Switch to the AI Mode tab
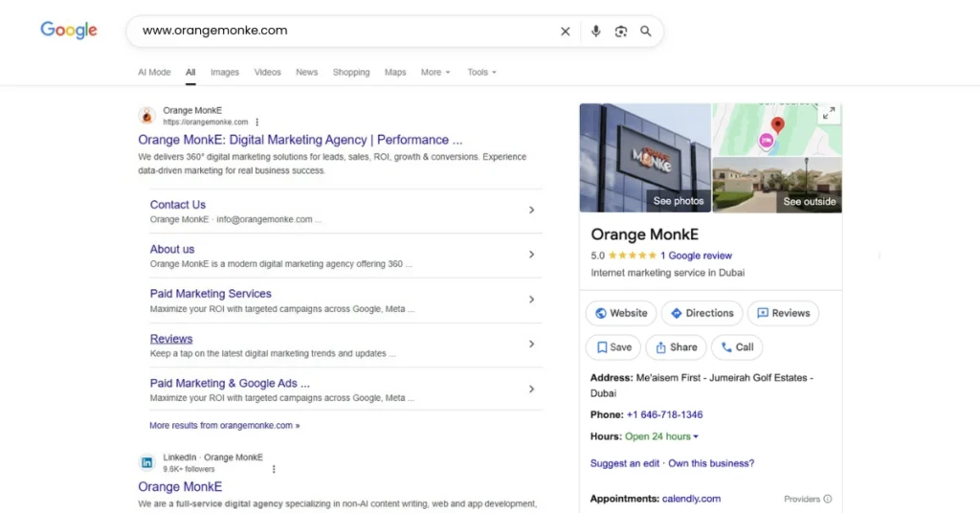The height and width of the screenshot is (513, 980). point(154,73)
